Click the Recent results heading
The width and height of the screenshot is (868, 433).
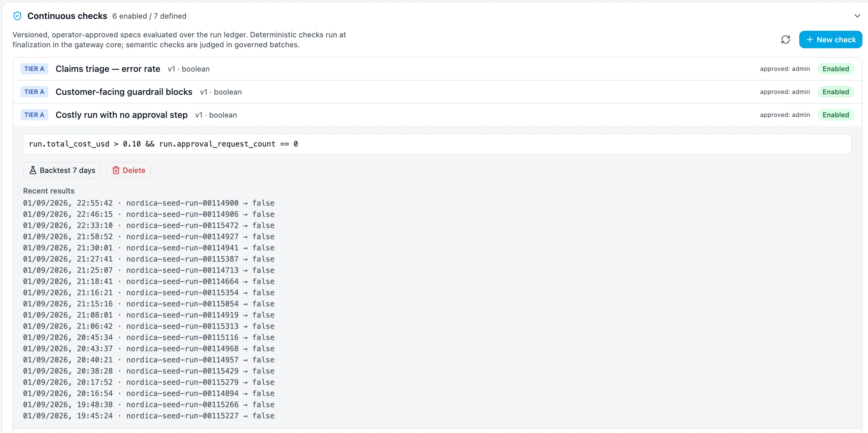(x=48, y=191)
